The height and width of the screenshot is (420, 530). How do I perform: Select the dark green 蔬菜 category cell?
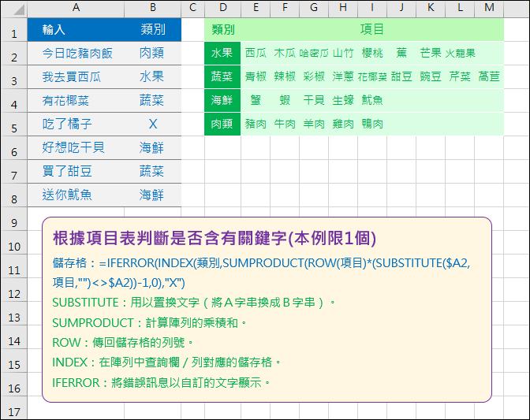(x=222, y=77)
